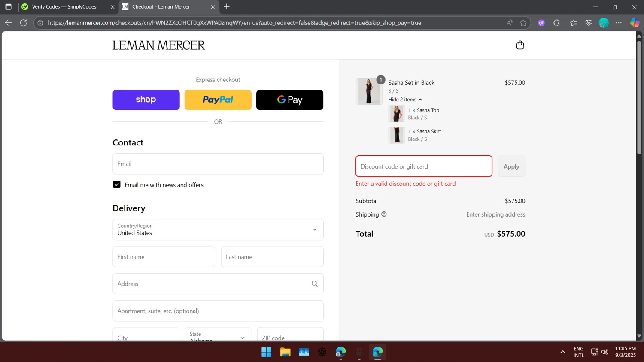
Task: Pay with Google Pay button
Action: [x=290, y=100]
